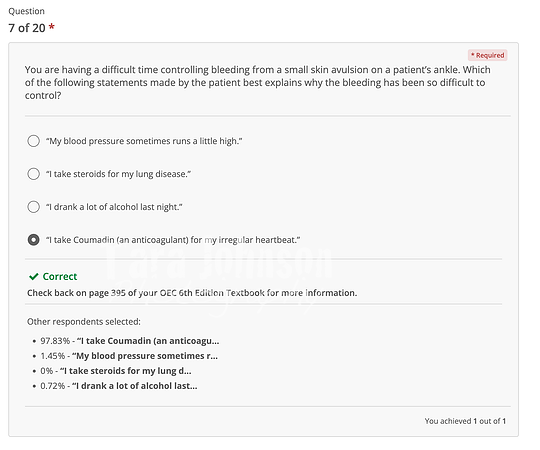Click the textbook page 395 reference text
540x450 pixels.
192,293
